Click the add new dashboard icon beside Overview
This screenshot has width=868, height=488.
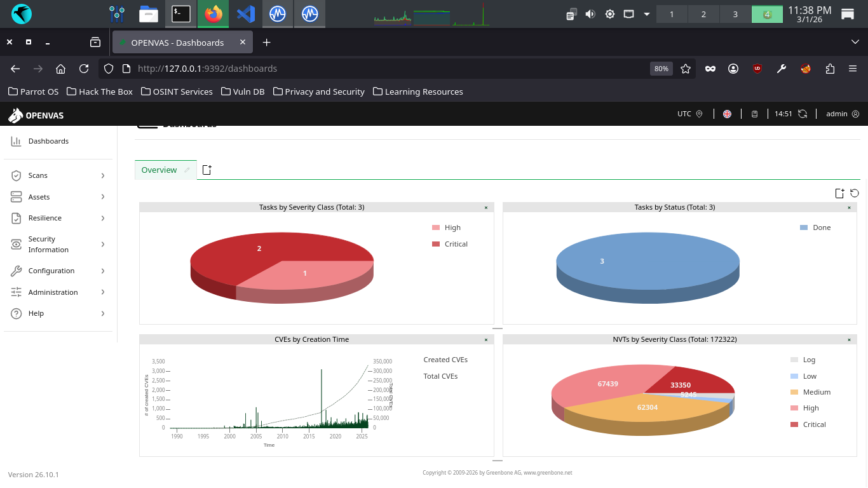(x=207, y=170)
